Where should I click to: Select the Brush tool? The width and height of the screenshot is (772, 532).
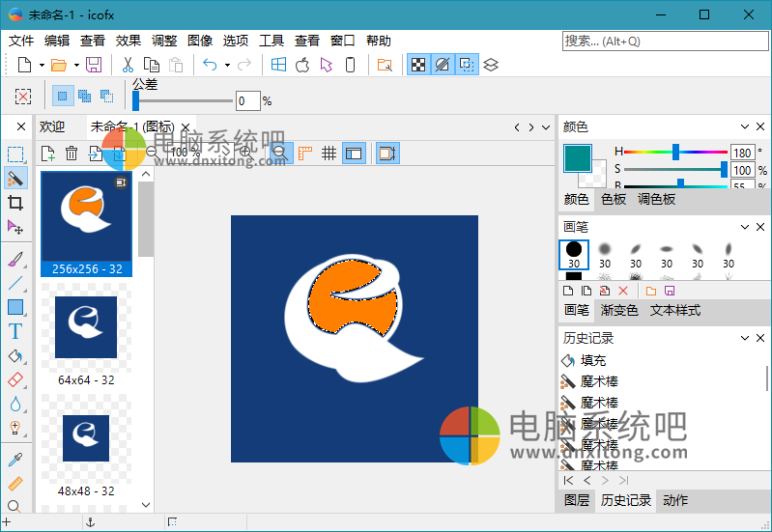pyautogui.click(x=15, y=259)
